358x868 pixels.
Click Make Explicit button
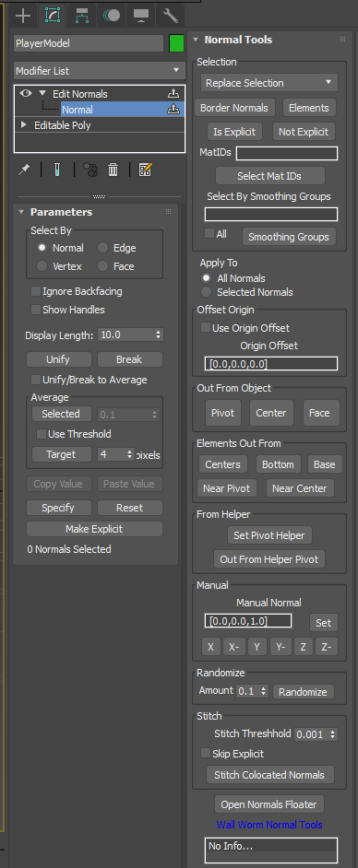[x=94, y=529]
